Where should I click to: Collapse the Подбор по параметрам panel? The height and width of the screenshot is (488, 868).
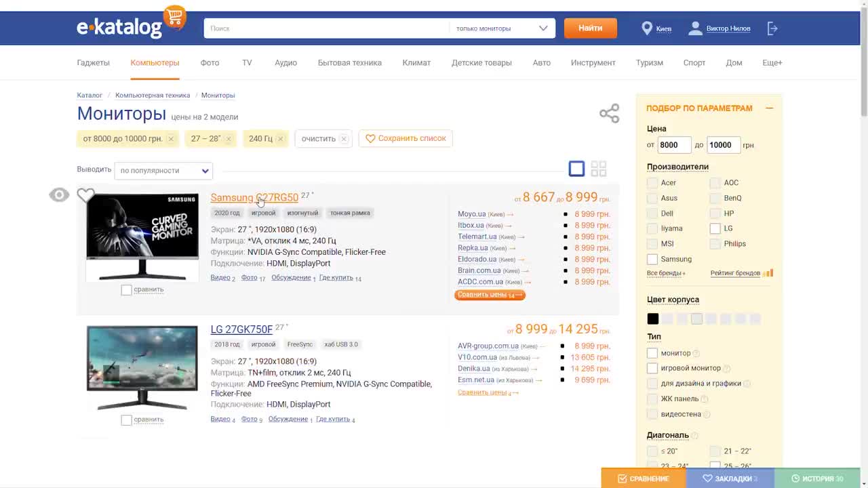tap(769, 108)
